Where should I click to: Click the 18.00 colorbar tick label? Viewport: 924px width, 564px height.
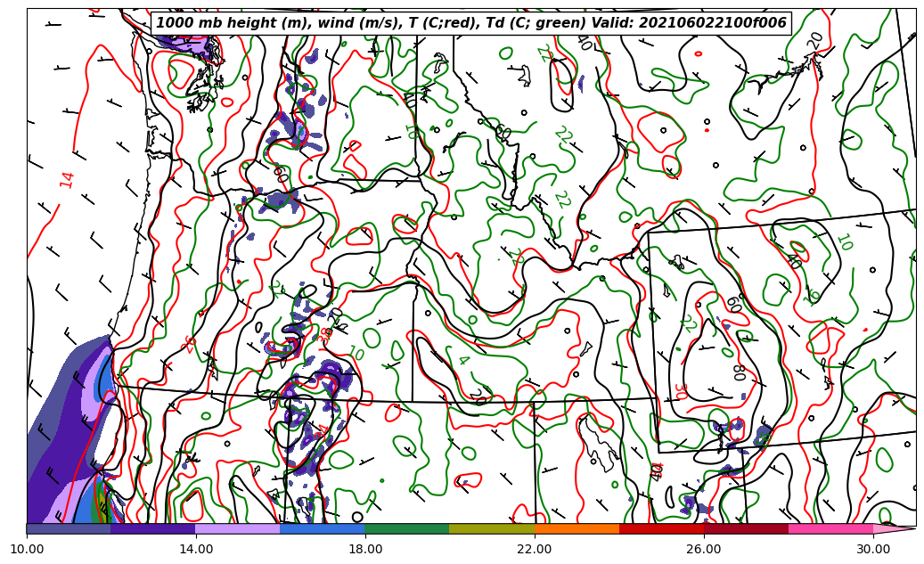[365, 549]
